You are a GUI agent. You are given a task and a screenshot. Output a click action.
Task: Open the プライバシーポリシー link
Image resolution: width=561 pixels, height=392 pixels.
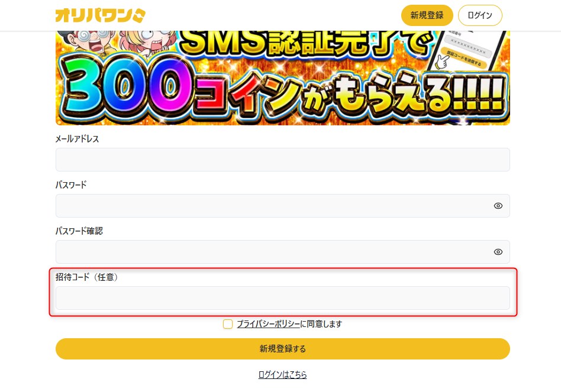[268, 324]
